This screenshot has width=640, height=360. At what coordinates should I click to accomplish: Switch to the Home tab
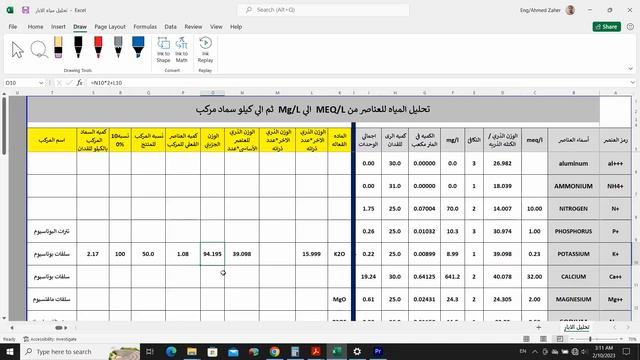point(36,27)
